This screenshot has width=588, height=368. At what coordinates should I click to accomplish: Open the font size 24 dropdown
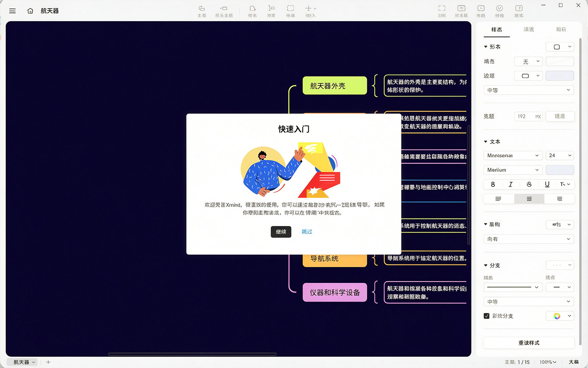click(560, 155)
